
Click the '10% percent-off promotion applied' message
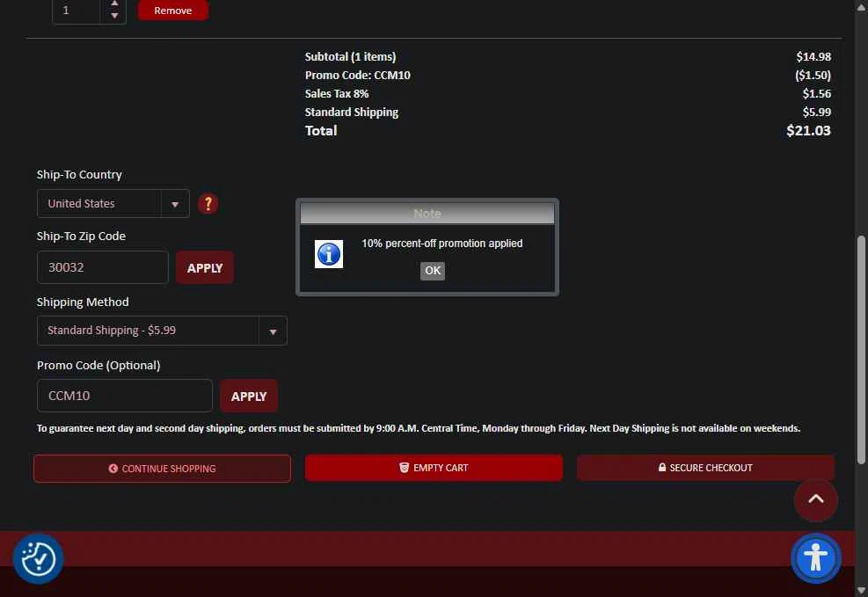441,244
